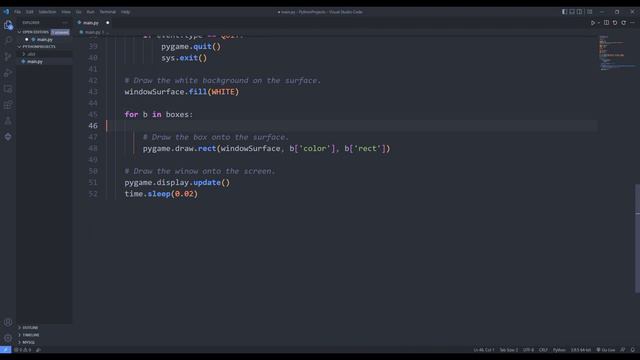Click the pygame.display.update() line
This screenshot has height=360, width=640.
[177, 182]
